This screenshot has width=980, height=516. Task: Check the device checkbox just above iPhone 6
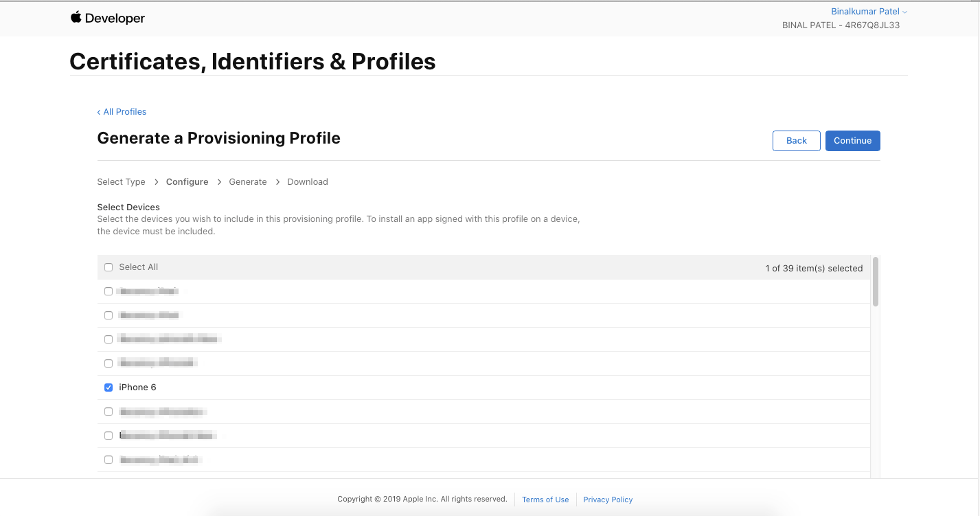109,363
